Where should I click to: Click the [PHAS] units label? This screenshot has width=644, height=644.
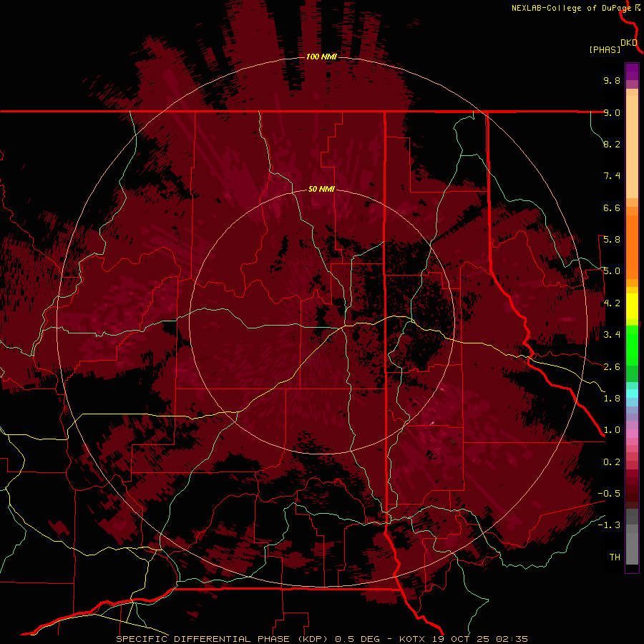(605, 49)
